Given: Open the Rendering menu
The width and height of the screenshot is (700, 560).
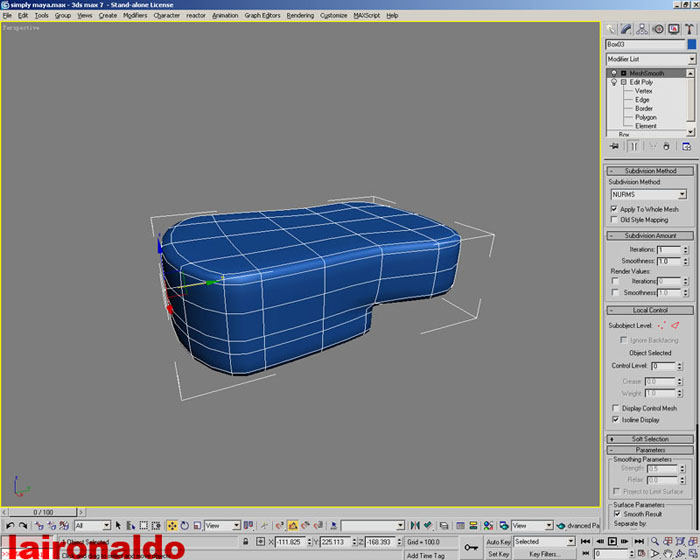Looking at the screenshot, I should [x=299, y=16].
